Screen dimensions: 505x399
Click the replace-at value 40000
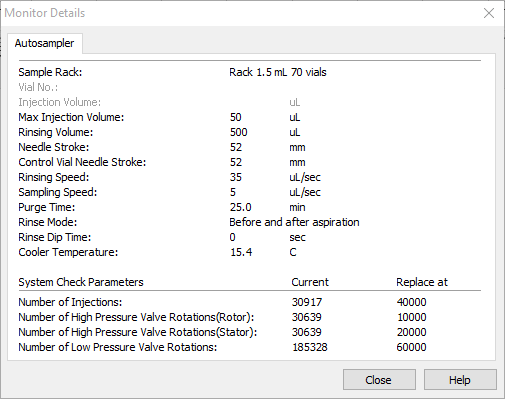click(x=412, y=302)
